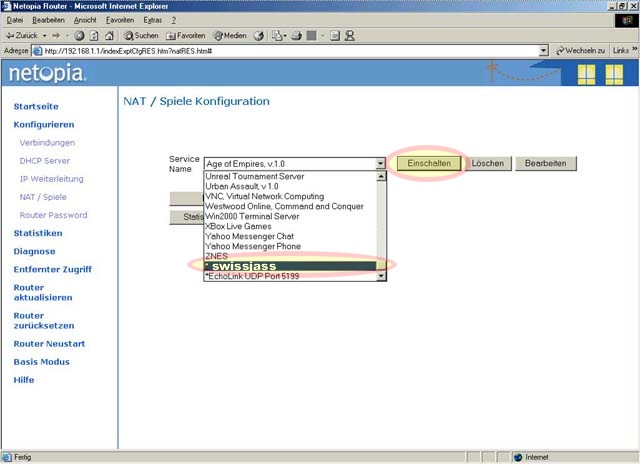Stop page loading with the stop icon
Viewport: 640px width, 464px height.
click(x=79, y=36)
